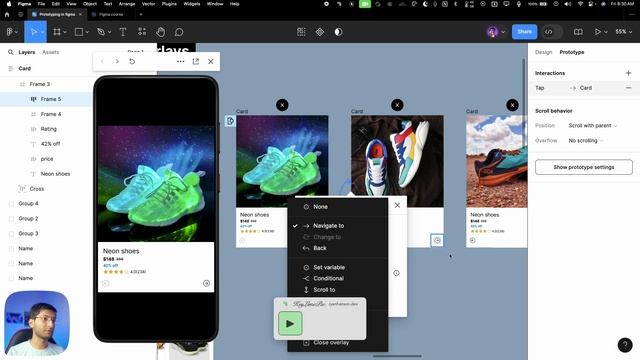The height and width of the screenshot is (360, 640).
Task: Go forward in the preview window
Action: coord(117,61)
